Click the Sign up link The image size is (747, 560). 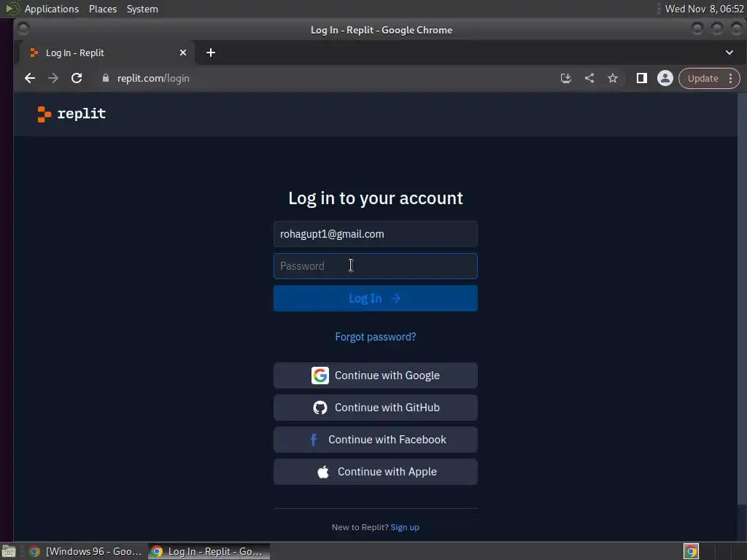tap(405, 527)
